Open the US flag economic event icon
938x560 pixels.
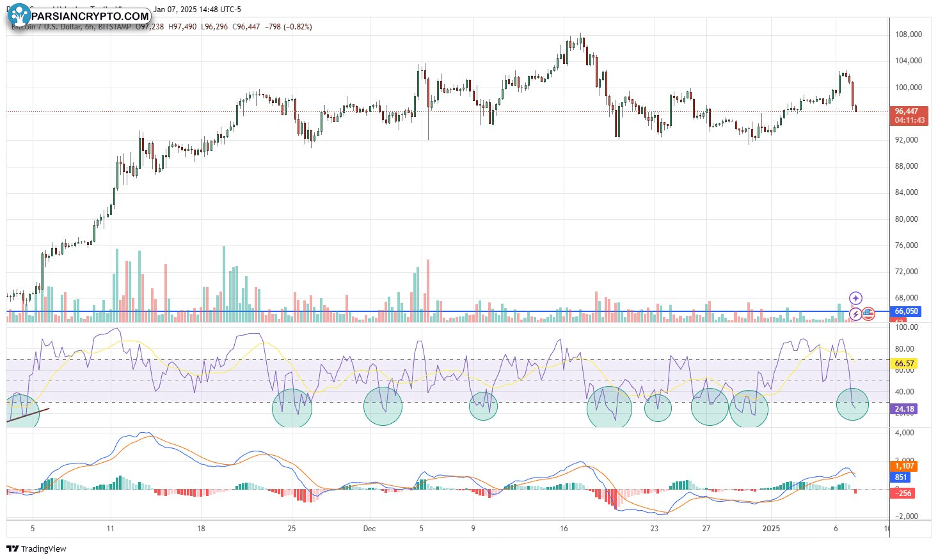[868, 314]
